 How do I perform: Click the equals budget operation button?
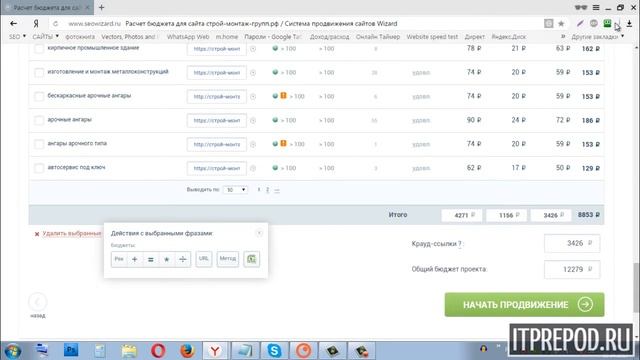[151, 259]
